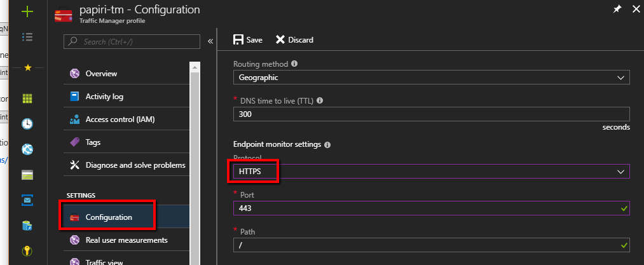Close the papiri-tm Configuration blade

pyautogui.click(x=635, y=10)
